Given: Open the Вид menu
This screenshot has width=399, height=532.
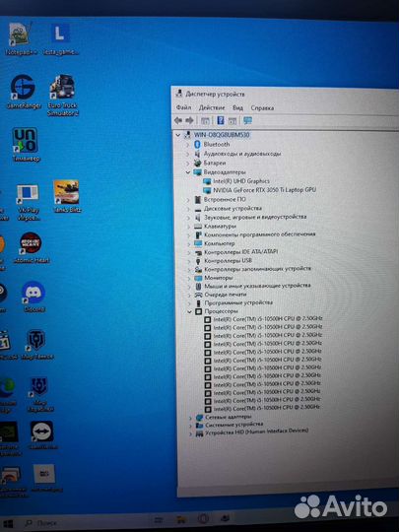Looking at the screenshot, I should tap(237, 108).
